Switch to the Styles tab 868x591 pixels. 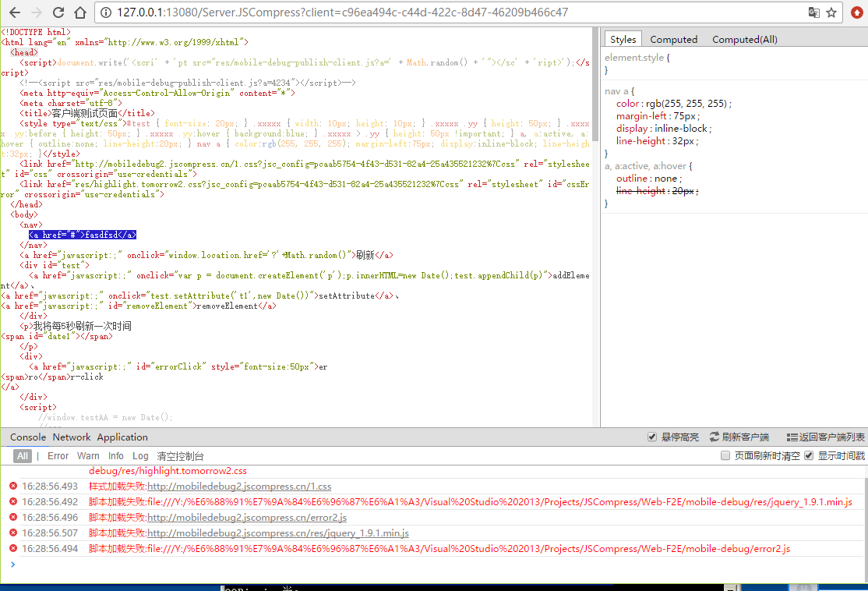[x=623, y=39]
